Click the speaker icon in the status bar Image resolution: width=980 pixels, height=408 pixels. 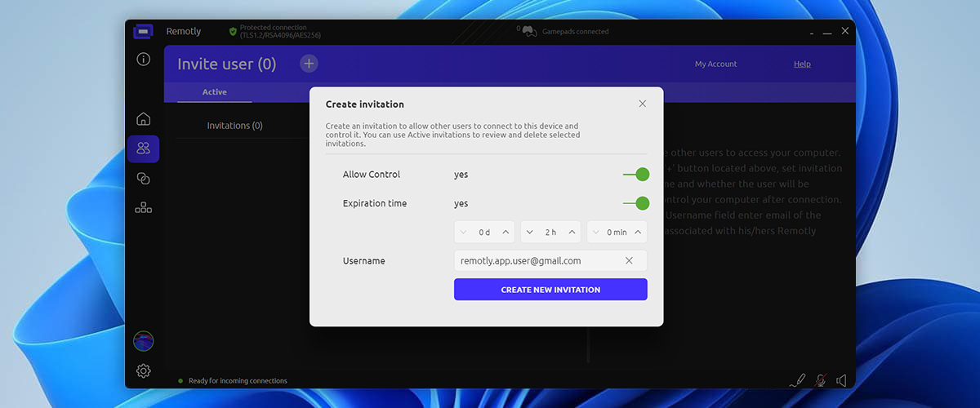[841, 380]
